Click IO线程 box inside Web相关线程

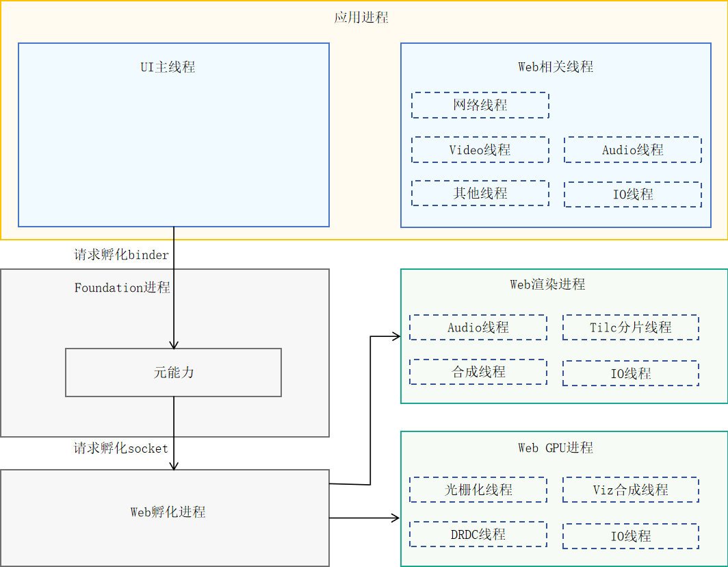pyautogui.click(x=632, y=194)
